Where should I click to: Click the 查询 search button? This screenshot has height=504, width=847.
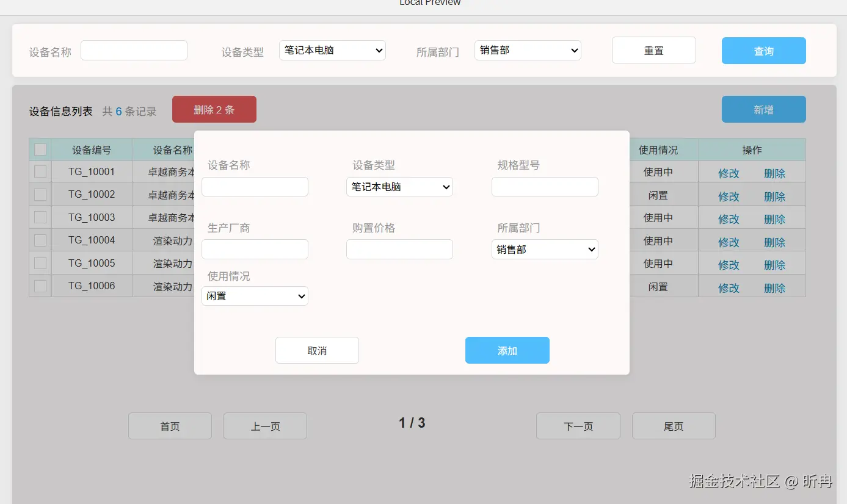point(764,51)
